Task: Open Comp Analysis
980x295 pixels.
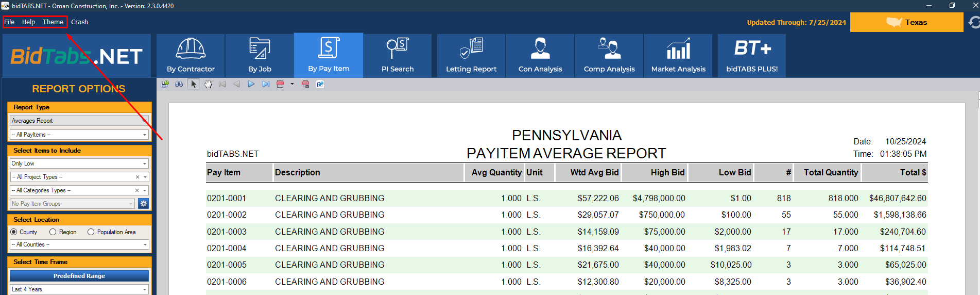Action: [609, 56]
